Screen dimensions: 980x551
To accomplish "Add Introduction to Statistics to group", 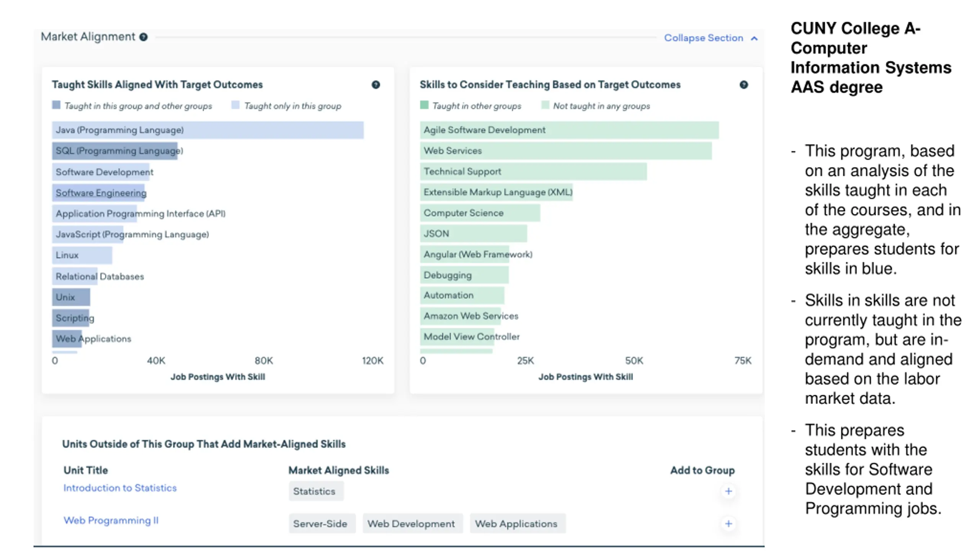I will click(x=728, y=491).
